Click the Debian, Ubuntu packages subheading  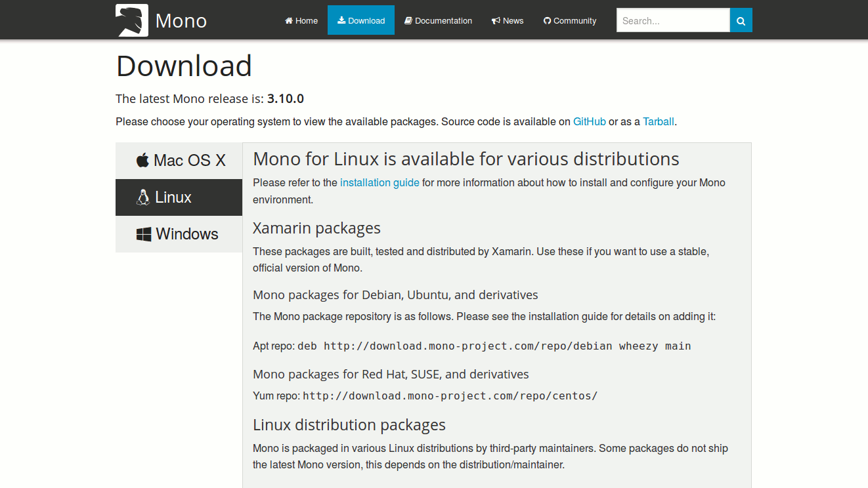tap(395, 295)
